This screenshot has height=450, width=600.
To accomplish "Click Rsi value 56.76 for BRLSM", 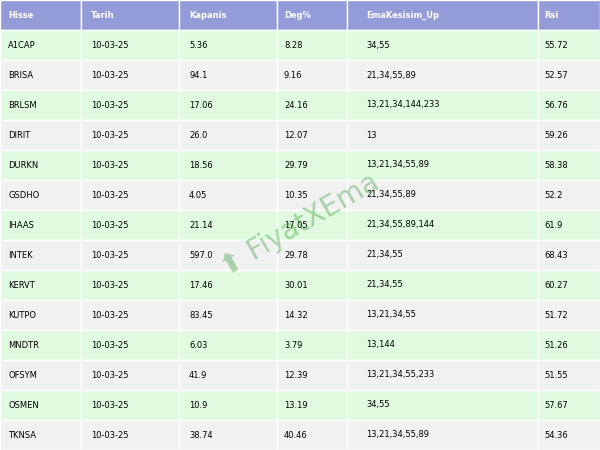I will 556,104.
